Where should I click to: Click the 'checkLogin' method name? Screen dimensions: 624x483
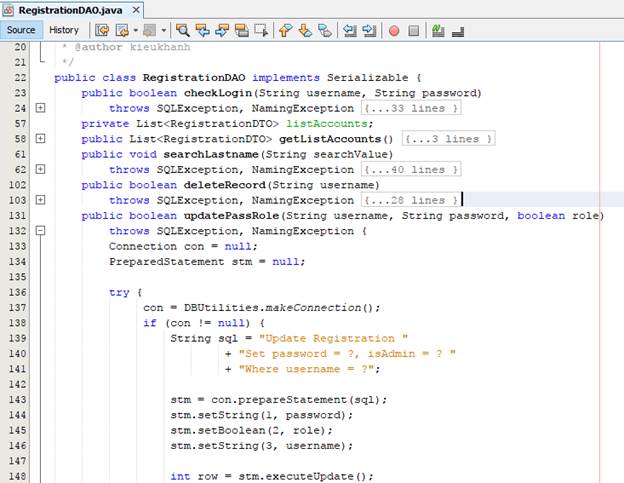pos(218,93)
